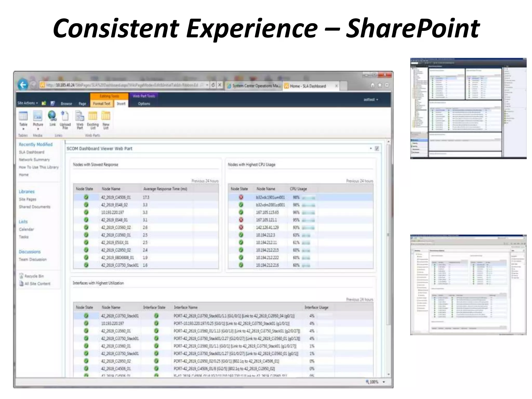Click the 93% CPU usage bar for 142.126.41.129
The height and width of the screenshot is (399, 532).
coord(308,228)
